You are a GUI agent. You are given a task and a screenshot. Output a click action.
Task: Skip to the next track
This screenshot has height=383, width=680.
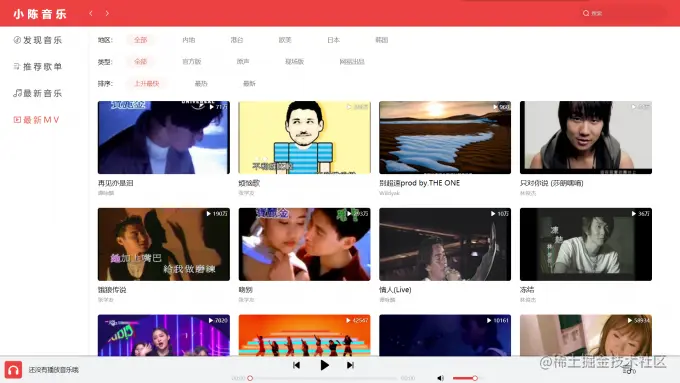(350, 365)
